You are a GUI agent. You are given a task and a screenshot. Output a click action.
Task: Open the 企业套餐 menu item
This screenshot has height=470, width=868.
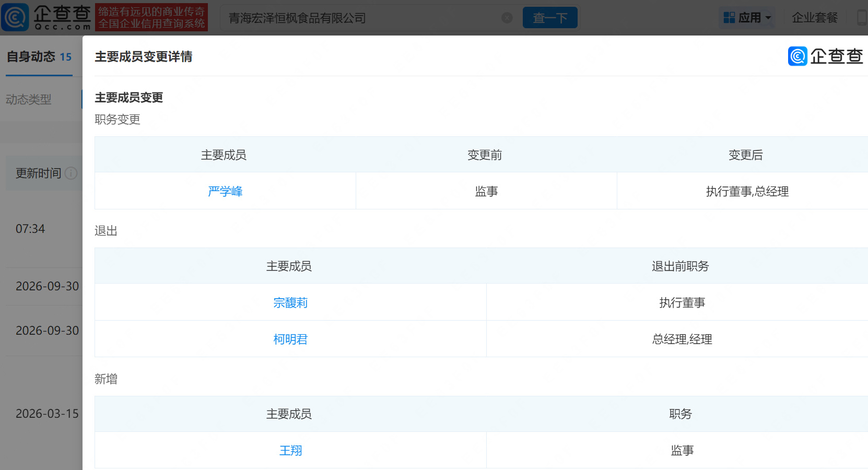coord(815,18)
